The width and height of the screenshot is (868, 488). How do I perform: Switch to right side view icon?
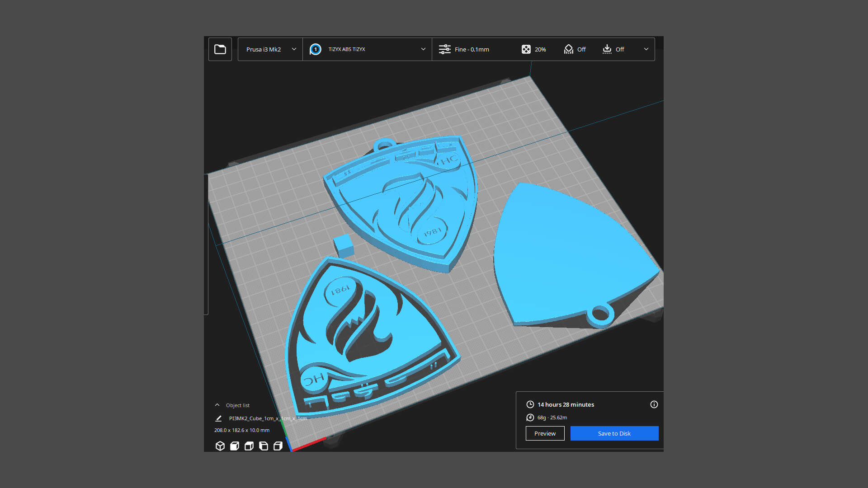coord(278,446)
